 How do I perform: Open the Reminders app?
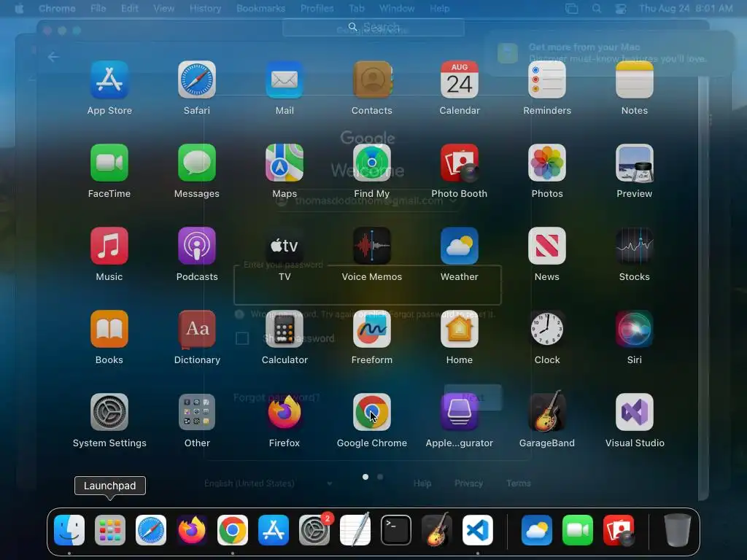tap(547, 79)
